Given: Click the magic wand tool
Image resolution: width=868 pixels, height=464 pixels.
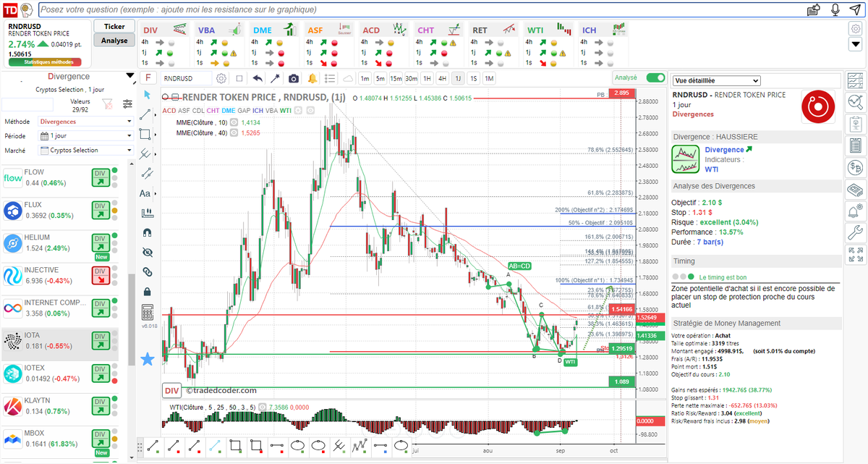Looking at the screenshot, I should coord(276,78).
